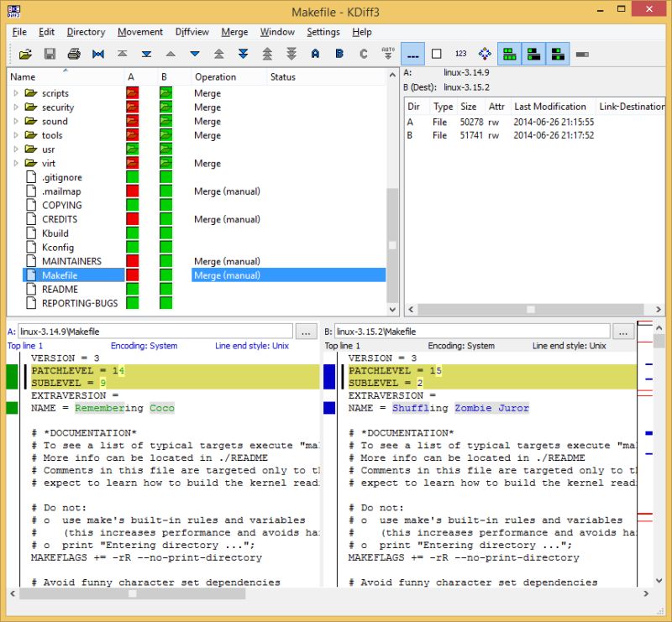The image size is (672, 622).
Task: Toggle the show overview options gray icon
Action: (x=582, y=55)
